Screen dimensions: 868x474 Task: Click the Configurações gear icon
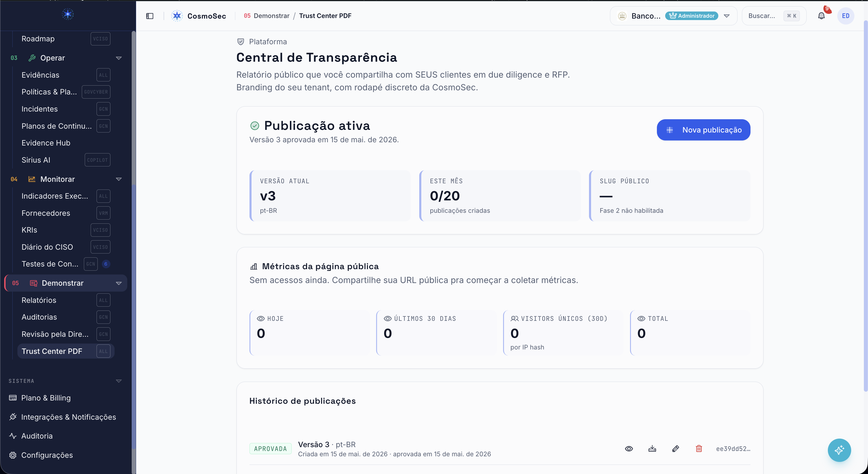[13, 455]
